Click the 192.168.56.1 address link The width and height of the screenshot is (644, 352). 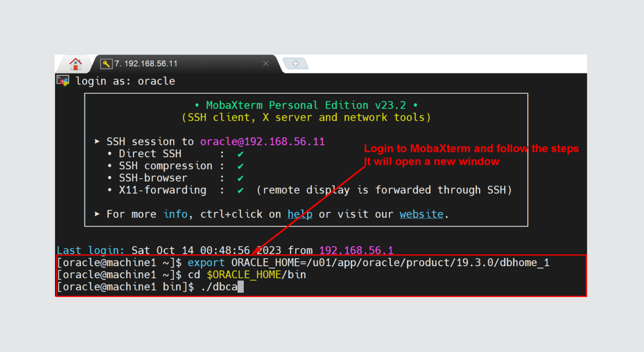click(x=356, y=250)
